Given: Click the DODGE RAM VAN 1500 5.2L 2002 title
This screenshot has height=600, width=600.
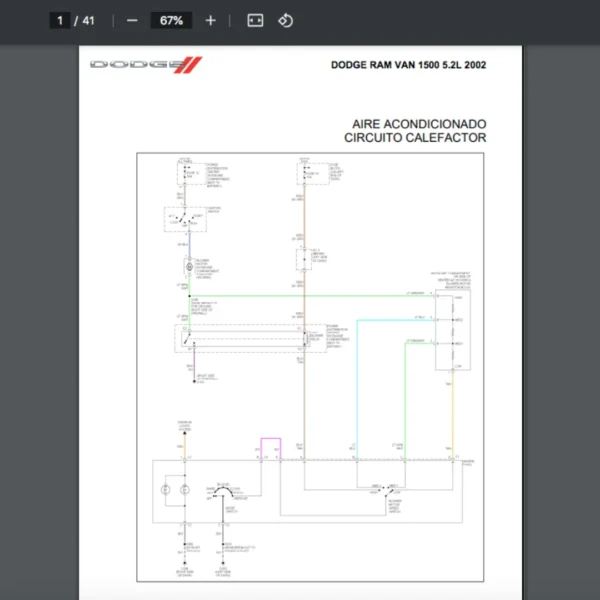Looking at the screenshot, I should click(x=408, y=65).
